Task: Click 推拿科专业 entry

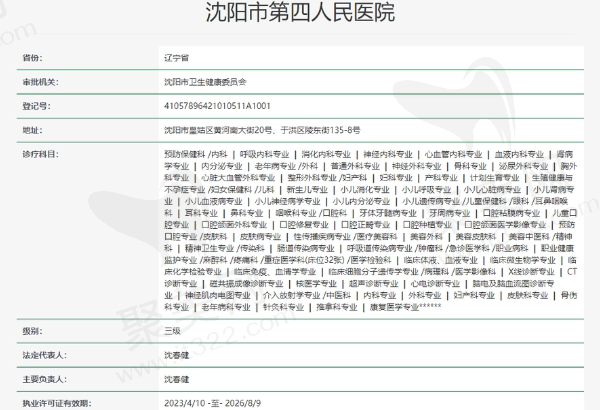Action: [337, 307]
